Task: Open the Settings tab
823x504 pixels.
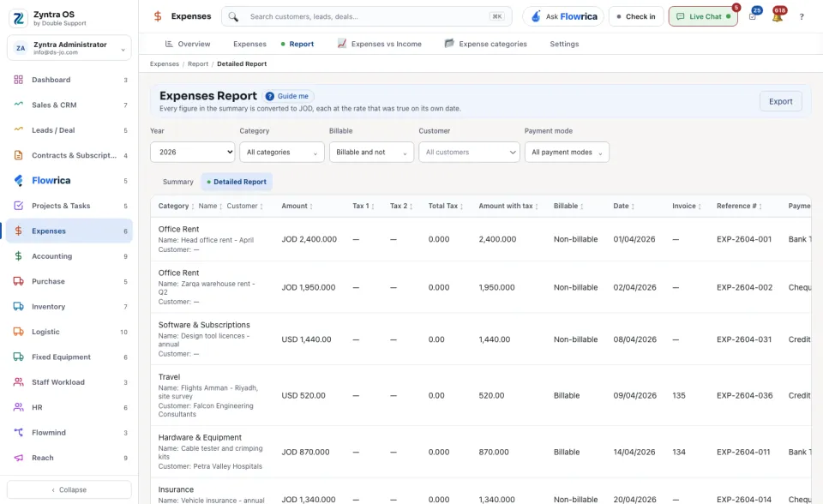Action: pos(564,44)
